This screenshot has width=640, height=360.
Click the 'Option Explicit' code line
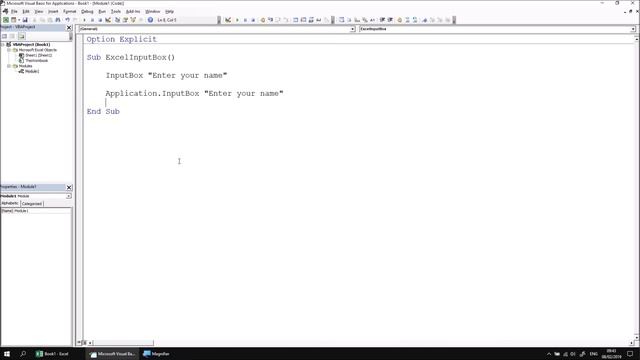tap(121, 39)
